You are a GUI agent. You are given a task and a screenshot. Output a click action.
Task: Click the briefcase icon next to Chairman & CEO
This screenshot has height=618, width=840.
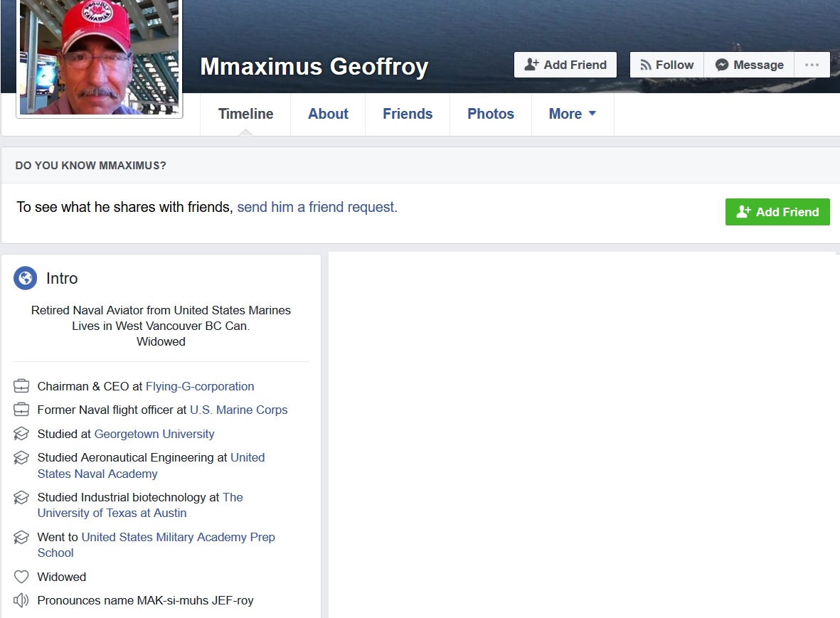21,386
